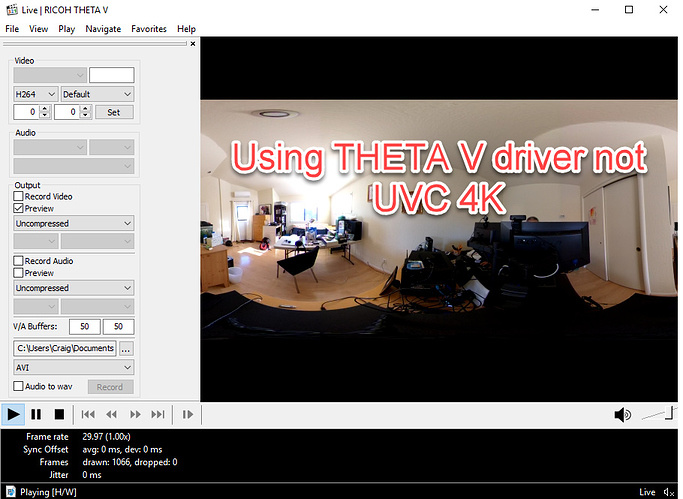Click the Jitter 0 ms value

pos(92,475)
